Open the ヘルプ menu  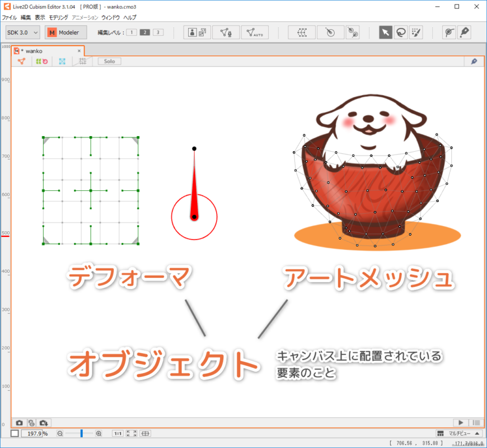coord(130,17)
